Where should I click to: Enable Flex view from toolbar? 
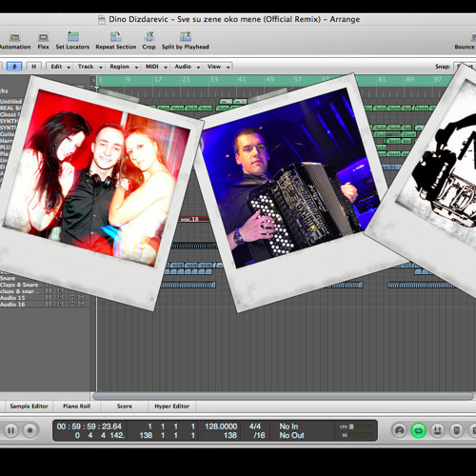point(43,37)
